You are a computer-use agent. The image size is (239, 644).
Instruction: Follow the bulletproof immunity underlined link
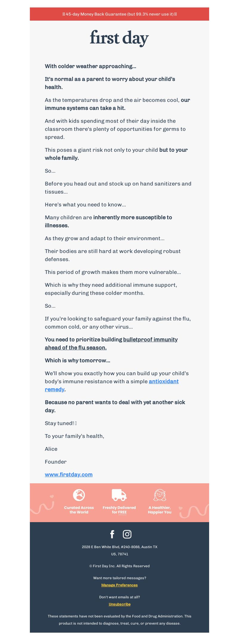pyautogui.click(x=111, y=344)
